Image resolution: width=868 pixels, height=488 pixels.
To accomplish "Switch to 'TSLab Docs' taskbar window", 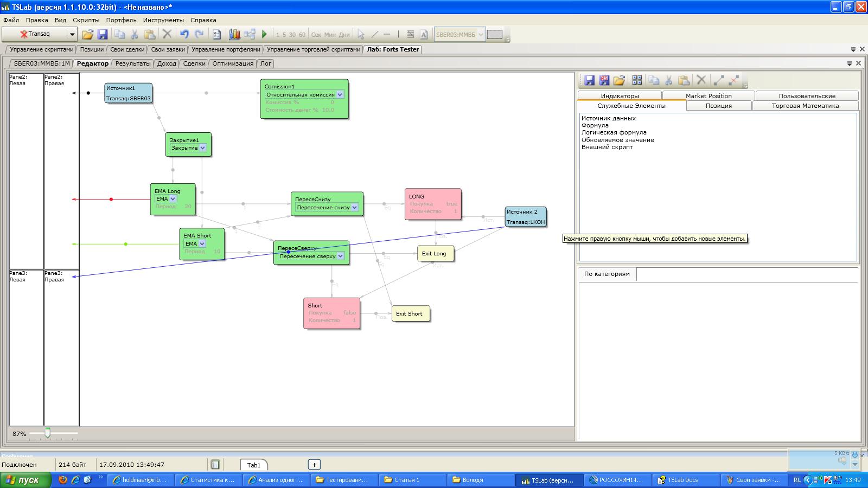I will tap(686, 480).
